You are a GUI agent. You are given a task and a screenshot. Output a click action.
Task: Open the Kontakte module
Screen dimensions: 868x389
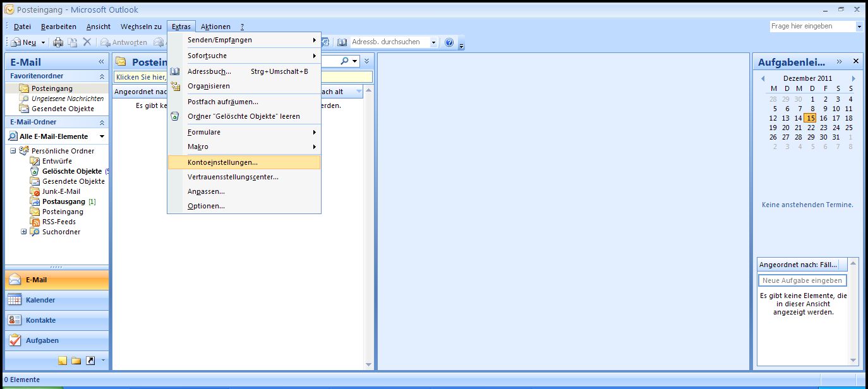(40, 320)
